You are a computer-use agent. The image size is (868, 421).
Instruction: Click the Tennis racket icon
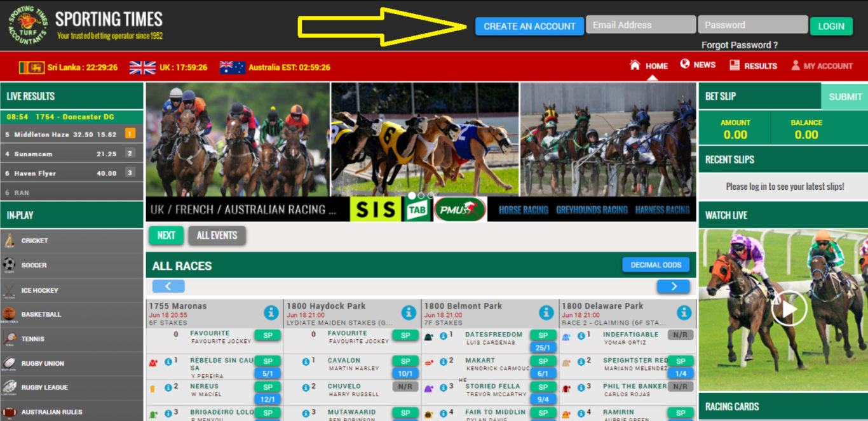coord(9,339)
